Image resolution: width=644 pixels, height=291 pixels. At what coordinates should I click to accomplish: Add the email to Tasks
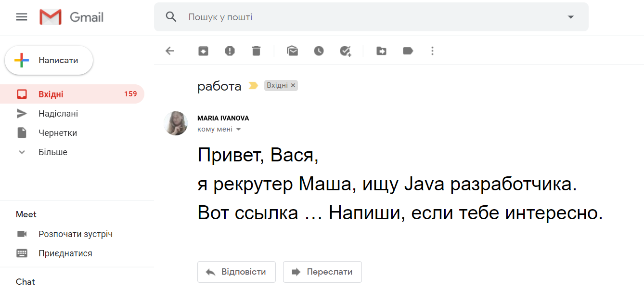345,51
